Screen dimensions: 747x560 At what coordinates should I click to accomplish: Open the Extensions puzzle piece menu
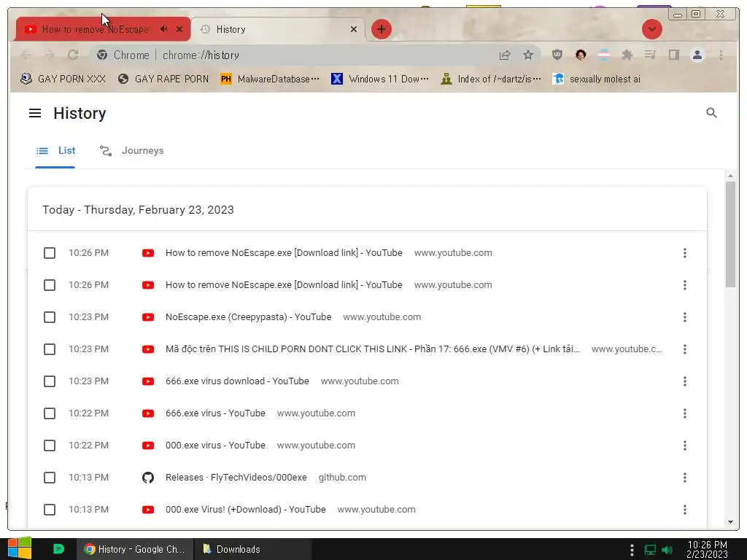pyautogui.click(x=627, y=55)
